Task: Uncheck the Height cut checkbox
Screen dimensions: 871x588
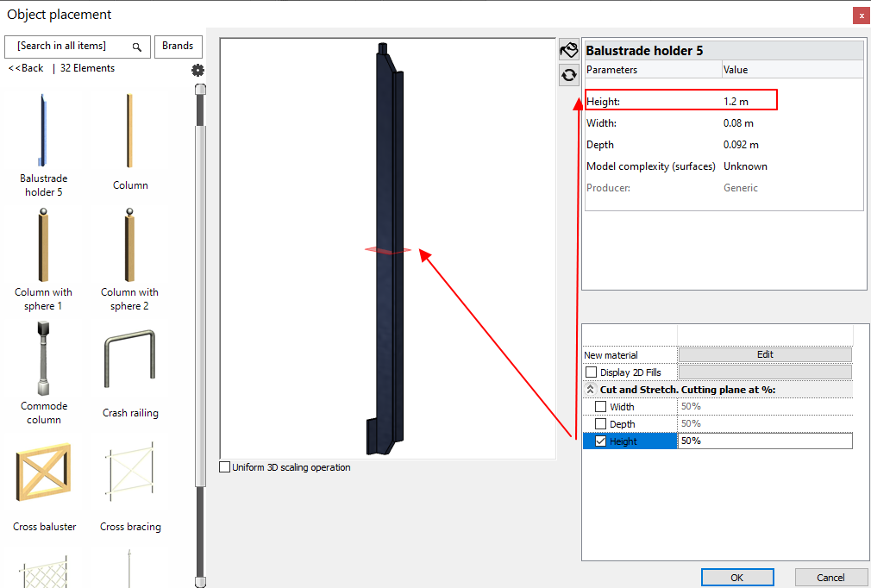Action: [x=601, y=441]
